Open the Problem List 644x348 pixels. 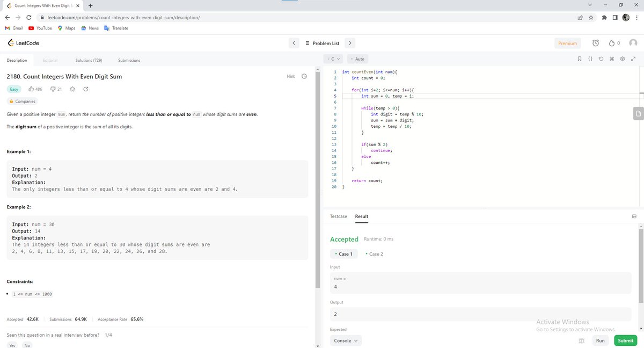click(322, 43)
